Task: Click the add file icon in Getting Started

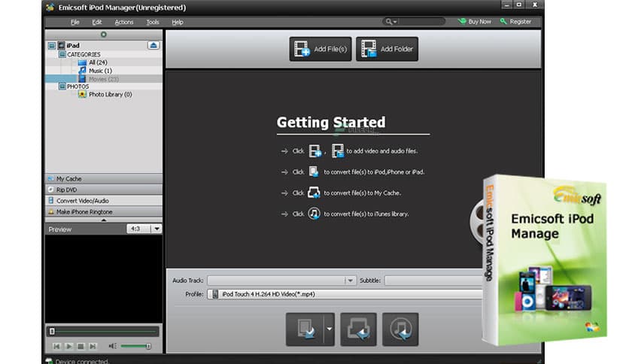Action: [x=315, y=151]
